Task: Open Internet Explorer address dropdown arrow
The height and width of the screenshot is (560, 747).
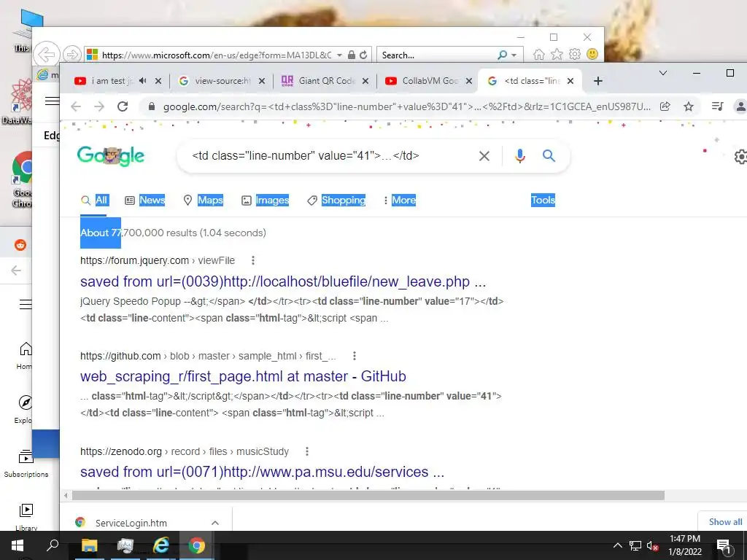Action: [x=339, y=55]
